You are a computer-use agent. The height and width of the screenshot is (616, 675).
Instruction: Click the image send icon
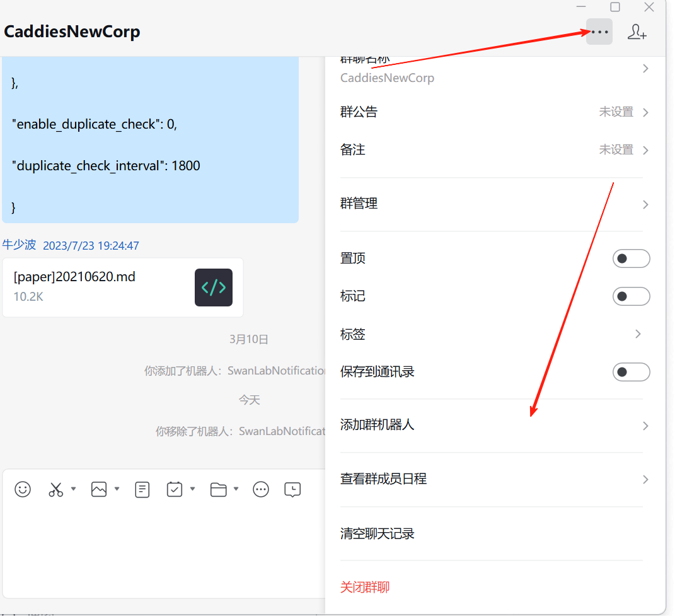pos(99,489)
